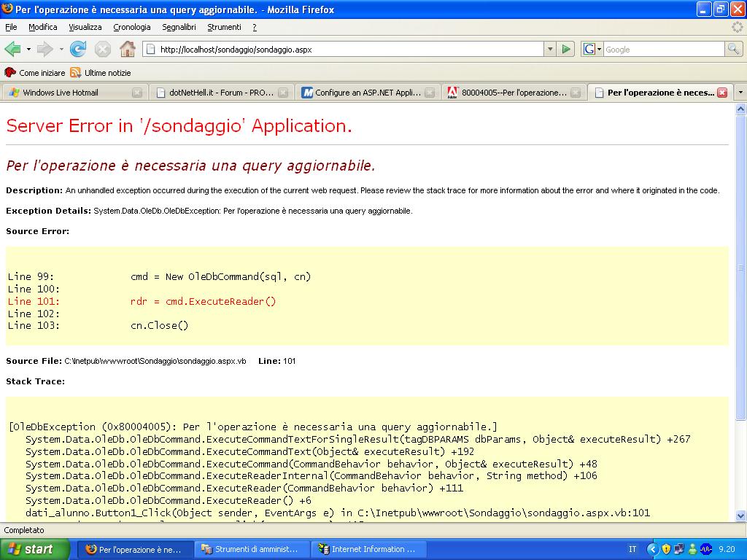Click the page scroll down arrow
Screen dimensions: 747x560
(x=741, y=516)
